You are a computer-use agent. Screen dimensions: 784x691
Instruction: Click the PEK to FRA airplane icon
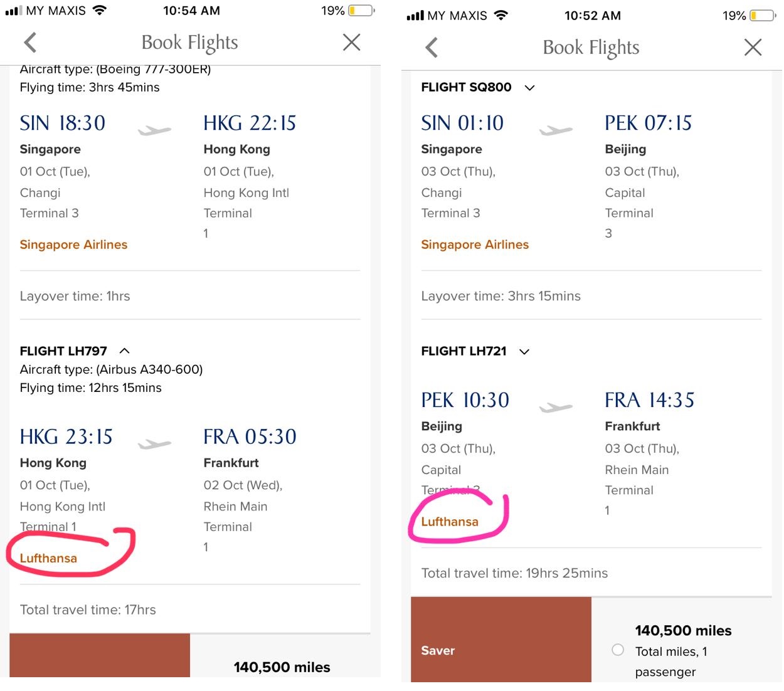[556, 408]
